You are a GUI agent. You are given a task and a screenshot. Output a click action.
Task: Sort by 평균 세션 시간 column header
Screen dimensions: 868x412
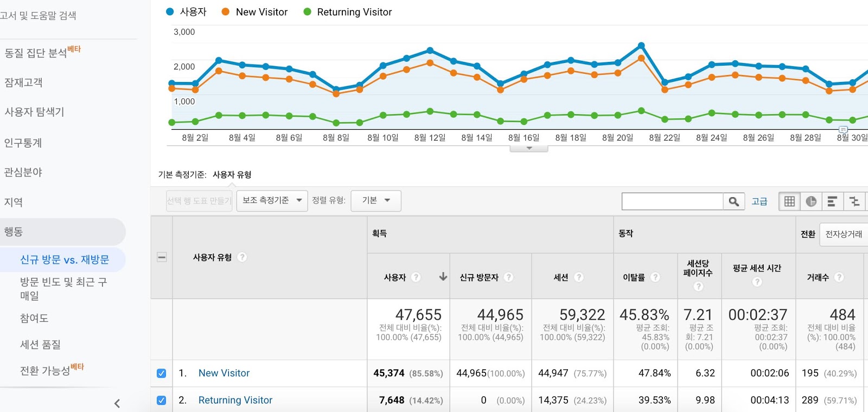click(x=757, y=268)
